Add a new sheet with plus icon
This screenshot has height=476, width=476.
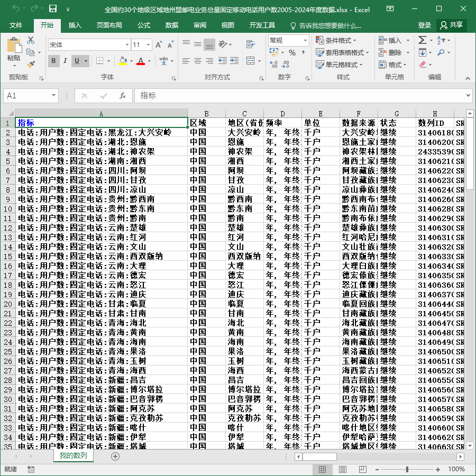click(115, 456)
